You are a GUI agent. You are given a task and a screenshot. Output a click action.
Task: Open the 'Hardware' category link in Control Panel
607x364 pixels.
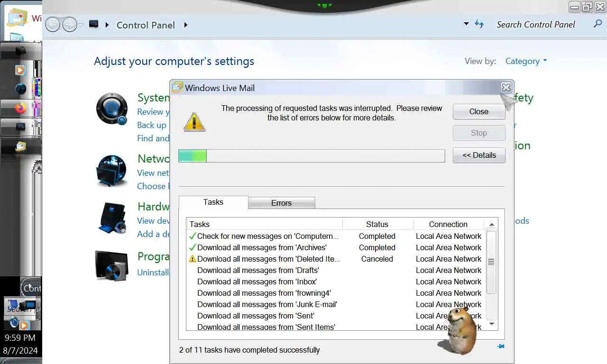point(153,207)
